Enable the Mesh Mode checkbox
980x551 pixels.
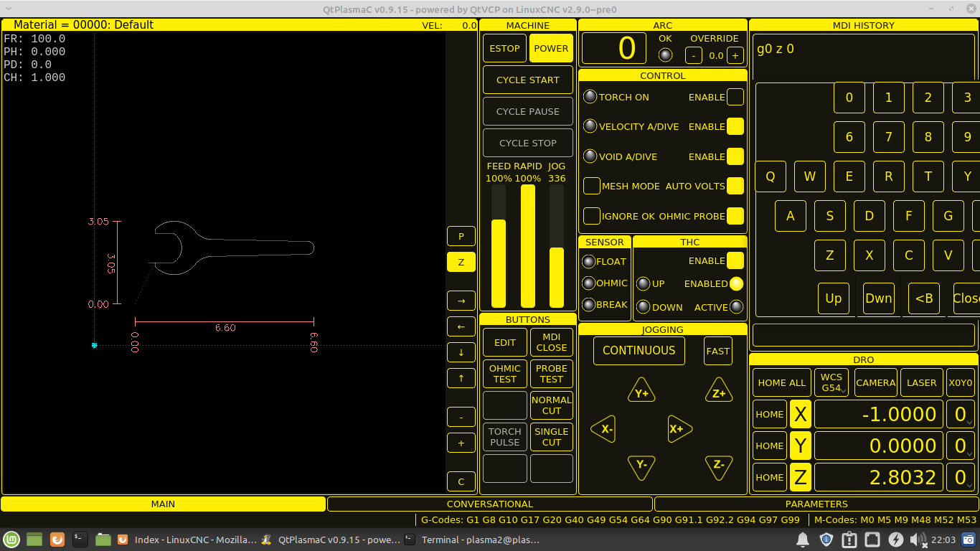[591, 186]
